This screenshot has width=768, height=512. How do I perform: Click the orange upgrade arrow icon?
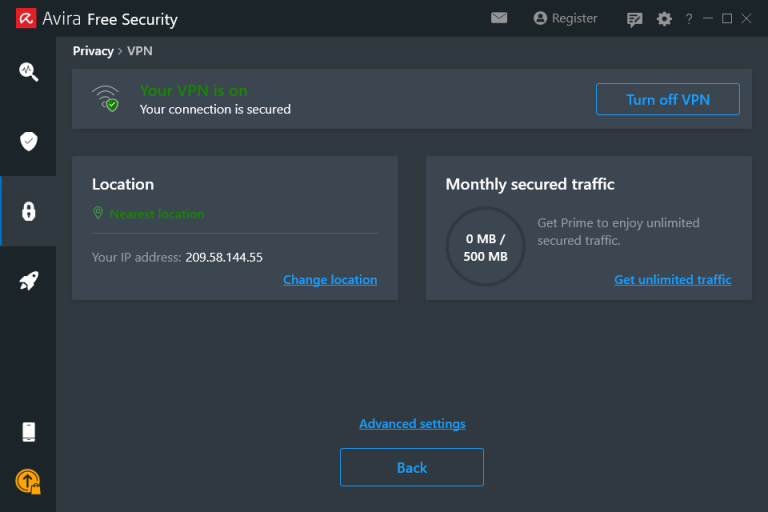click(28, 482)
